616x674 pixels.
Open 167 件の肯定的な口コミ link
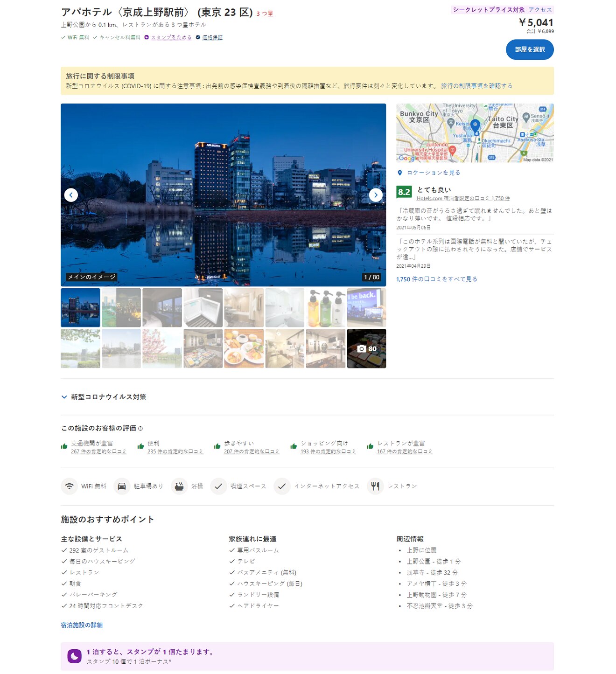tap(405, 452)
